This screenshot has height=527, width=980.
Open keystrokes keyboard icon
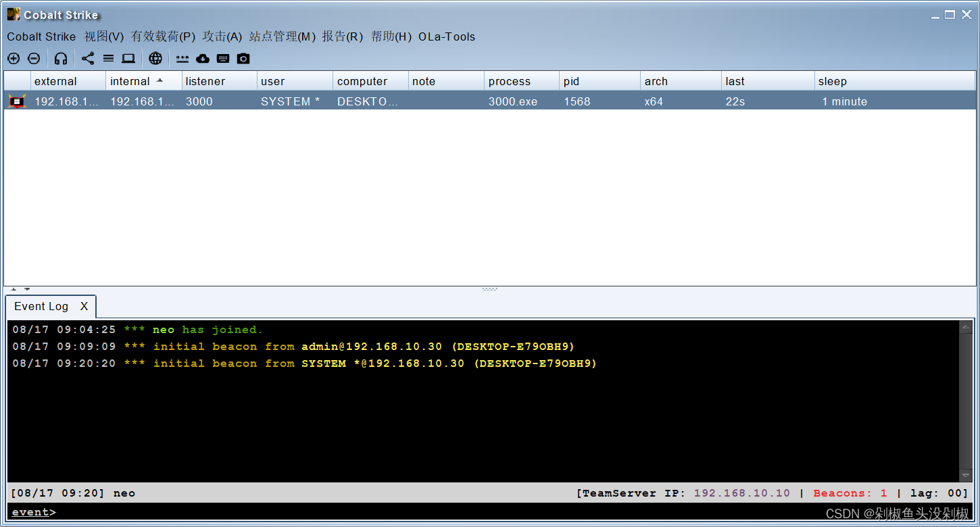[223, 59]
